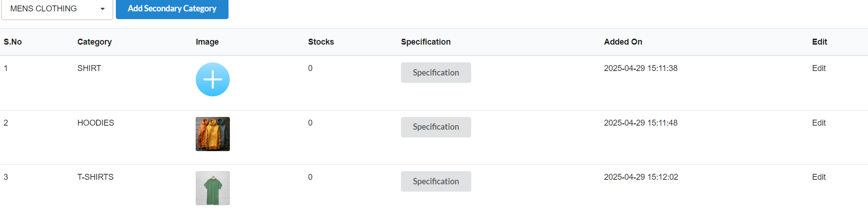Image resolution: width=868 pixels, height=218 pixels.
Task: Edit the T-SHIRTS category
Action: pyautogui.click(x=819, y=177)
